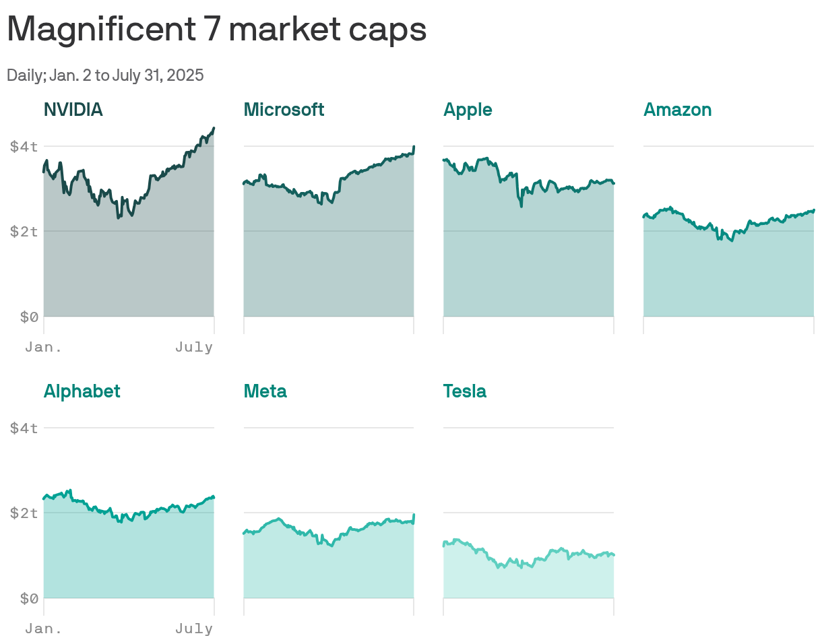Click the Apple line's sharp April dip
Viewport: 822px width, 644px height.
pos(521,204)
